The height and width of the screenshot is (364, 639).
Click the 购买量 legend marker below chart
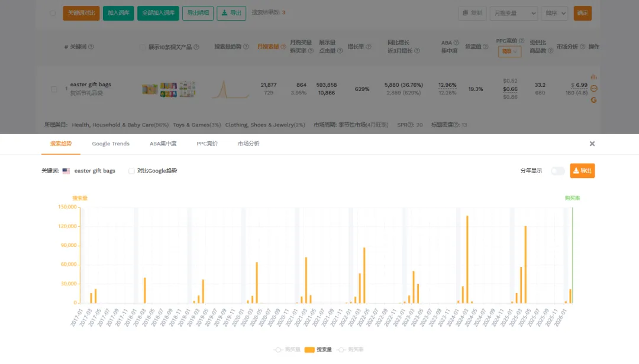coord(278,350)
